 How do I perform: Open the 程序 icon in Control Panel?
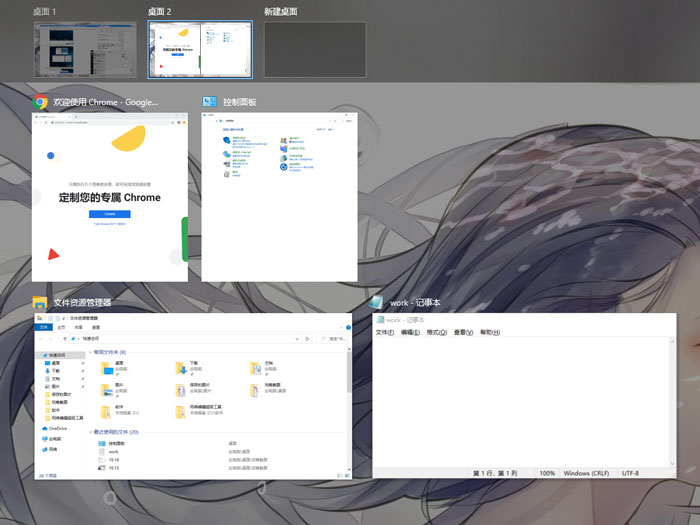tap(227, 174)
